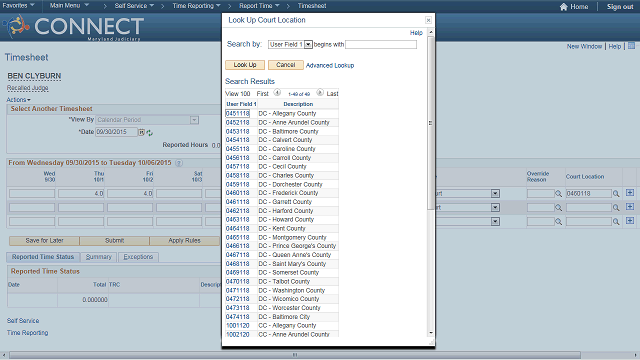Click the Recalled Judge link
640x360 pixels.
coord(27,88)
